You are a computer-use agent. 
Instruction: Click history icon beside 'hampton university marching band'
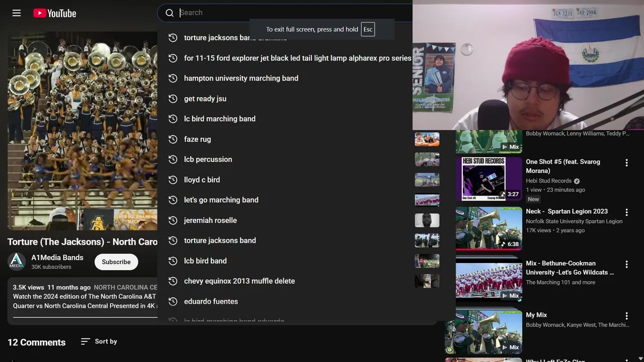173,78
